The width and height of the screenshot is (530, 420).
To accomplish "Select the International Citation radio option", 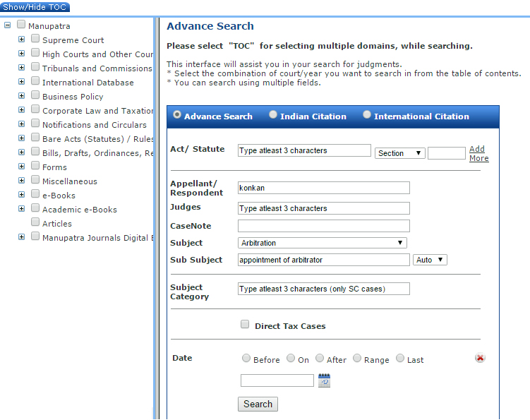I will point(367,114).
